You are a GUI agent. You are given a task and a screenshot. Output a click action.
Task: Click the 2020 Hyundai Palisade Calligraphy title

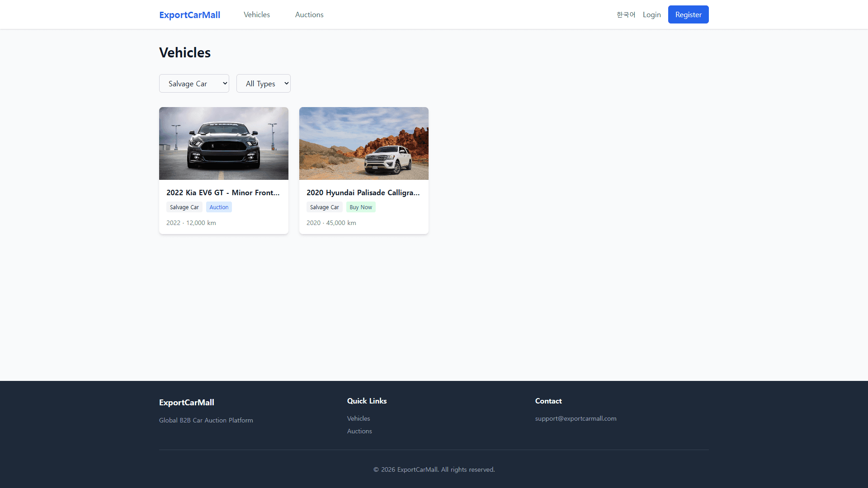pos(363,192)
